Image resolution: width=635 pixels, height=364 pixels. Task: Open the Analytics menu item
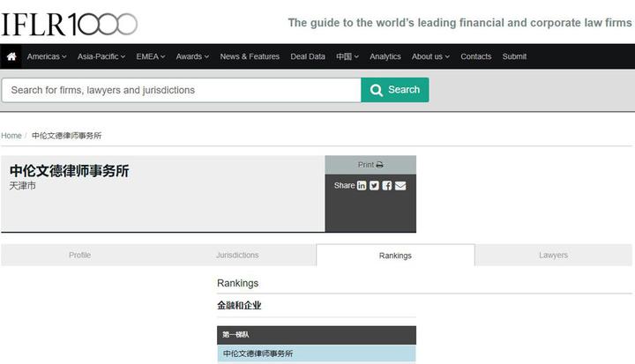385,56
